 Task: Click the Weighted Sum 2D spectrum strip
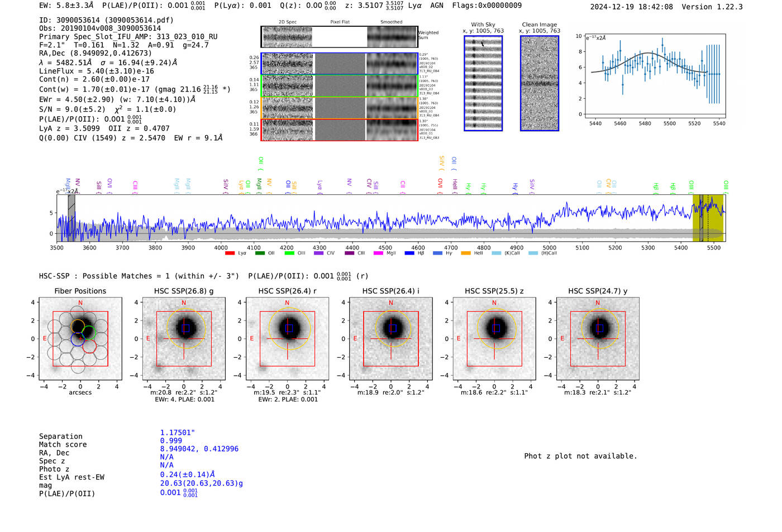[x=339, y=37]
